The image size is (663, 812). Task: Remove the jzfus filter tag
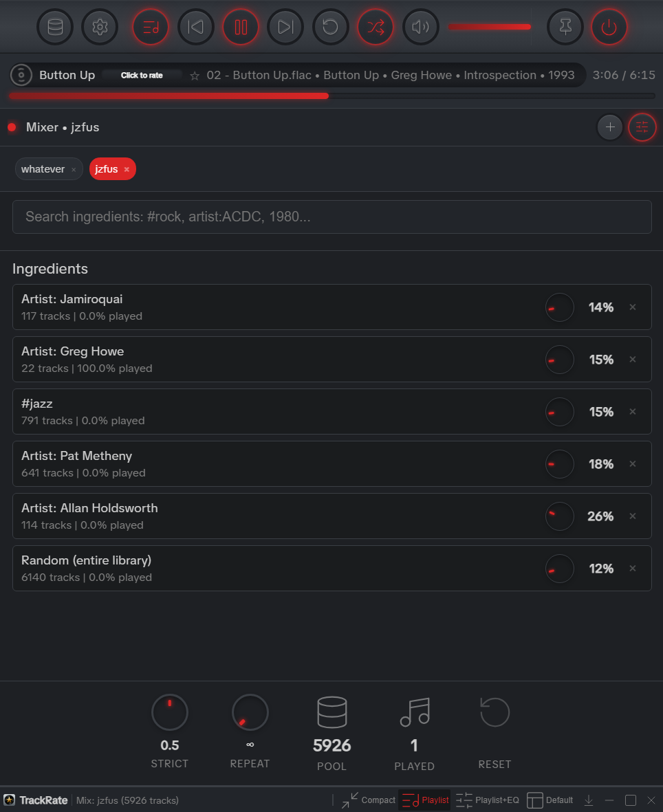[126, 168]
